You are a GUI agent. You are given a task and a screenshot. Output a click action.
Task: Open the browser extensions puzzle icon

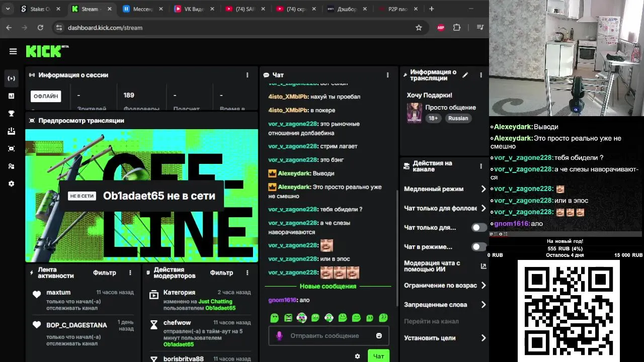coord(457,28)
